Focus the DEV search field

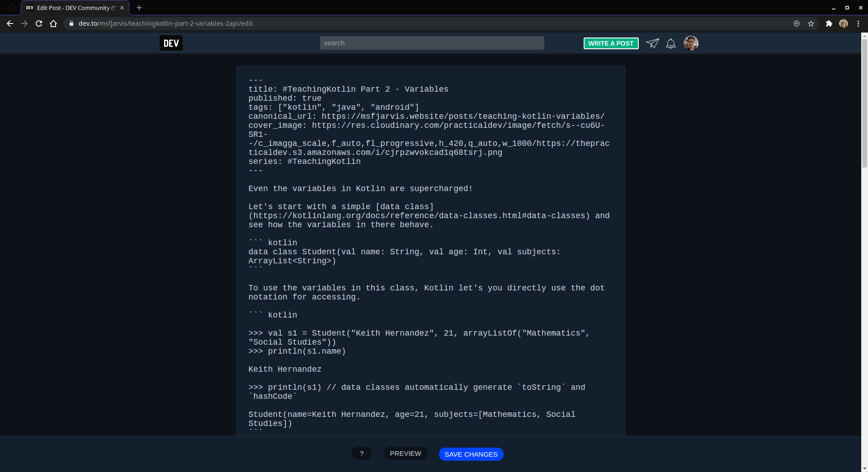pos(432,43)
